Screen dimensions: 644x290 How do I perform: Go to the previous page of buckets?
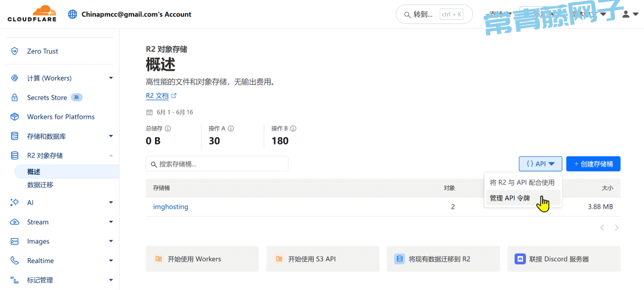[602, 227]
